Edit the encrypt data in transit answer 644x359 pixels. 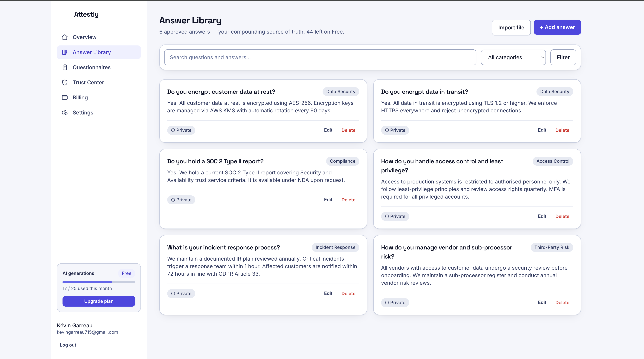(x=542, y=130)
